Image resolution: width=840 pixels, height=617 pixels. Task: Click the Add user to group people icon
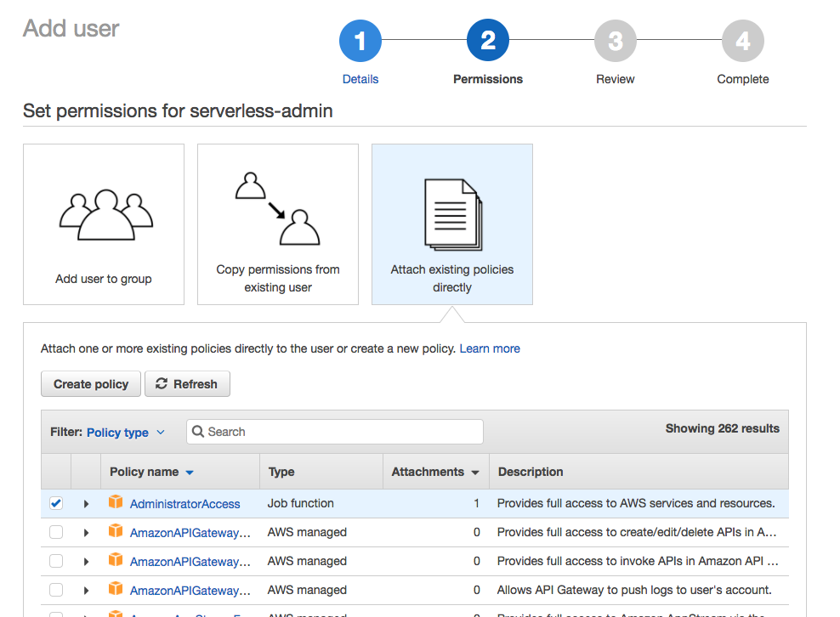pyautogui.click(x=105, y=216)
